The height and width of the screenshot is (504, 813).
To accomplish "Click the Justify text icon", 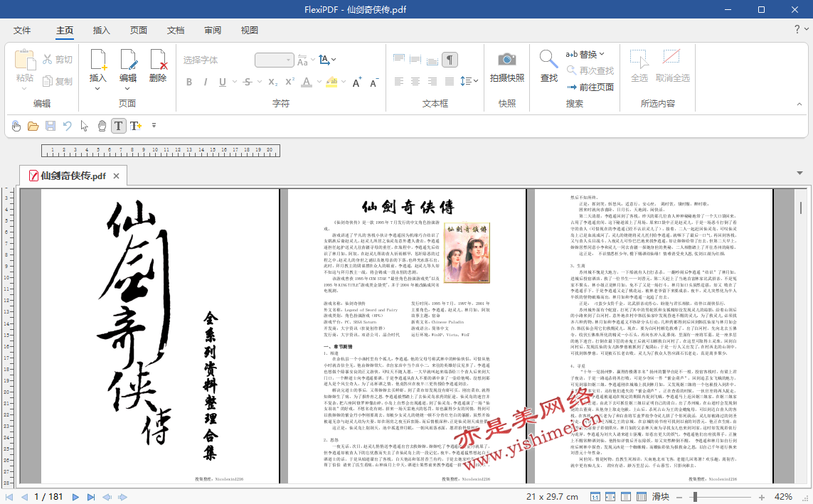I will 449,81.
